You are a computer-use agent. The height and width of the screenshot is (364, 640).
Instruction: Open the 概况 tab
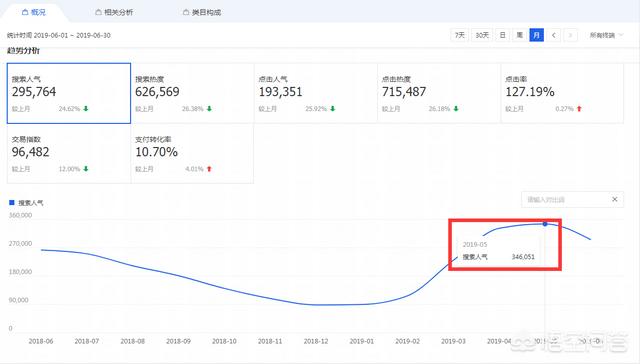[x=33, y=12]
